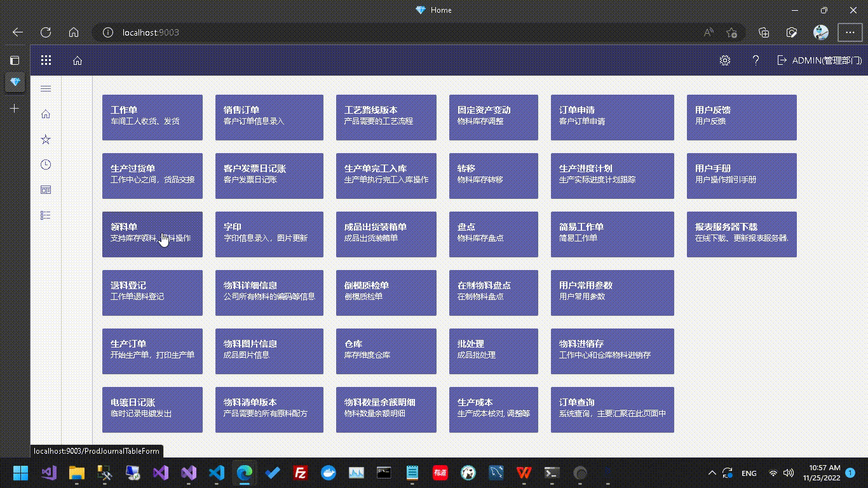
Task: Open the 订单查询 tile
Action: pos(612,410)
